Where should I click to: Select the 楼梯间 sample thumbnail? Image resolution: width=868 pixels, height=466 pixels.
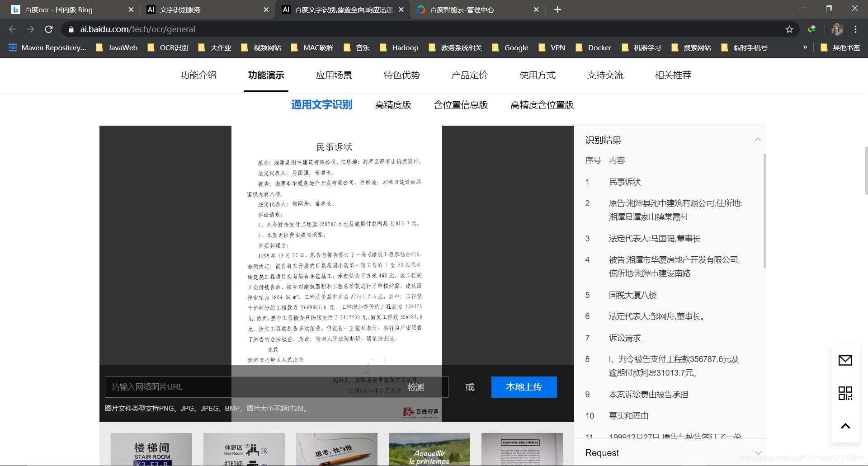point(151,449)
